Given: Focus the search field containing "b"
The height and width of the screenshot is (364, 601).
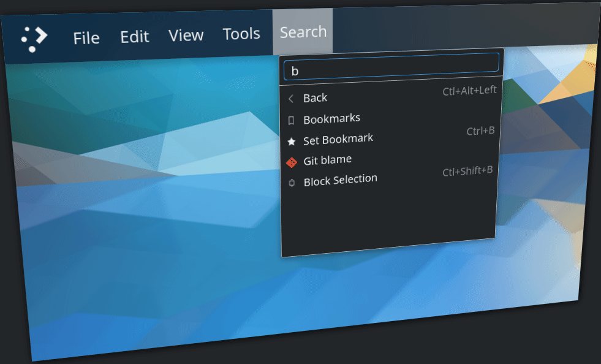Looking at the screenshot, I should [392, 67].
